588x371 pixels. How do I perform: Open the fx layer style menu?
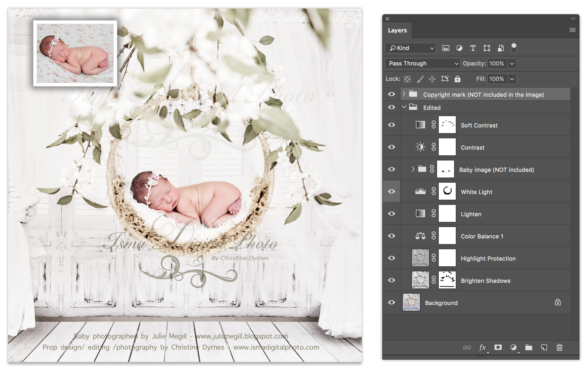click(x=483, y=347)
